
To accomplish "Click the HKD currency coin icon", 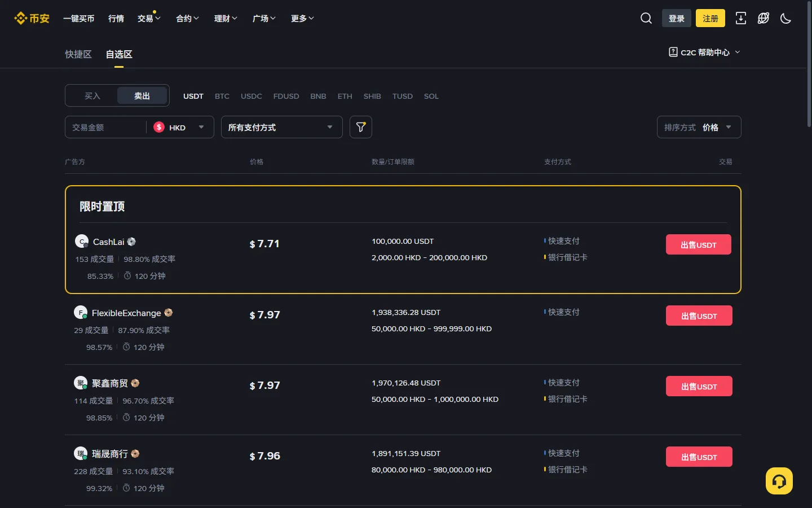I will click(x=159, y=127).
